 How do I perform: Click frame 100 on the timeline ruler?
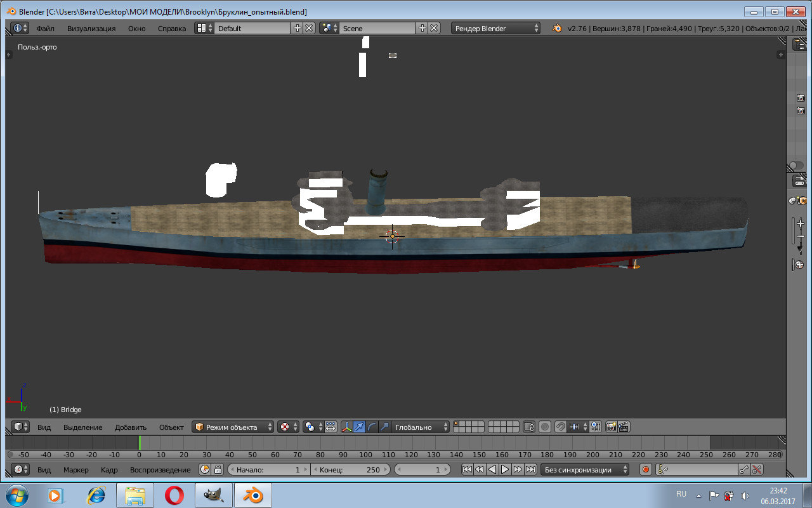click(x=365, y=455)
